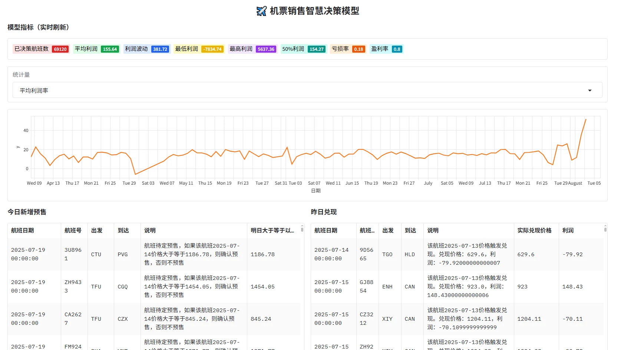Image resolution: width=644 pixels, height=350 pixels.
Task: Click the scrollbar of 今日新增预售 table
Action: pos(302,229)
